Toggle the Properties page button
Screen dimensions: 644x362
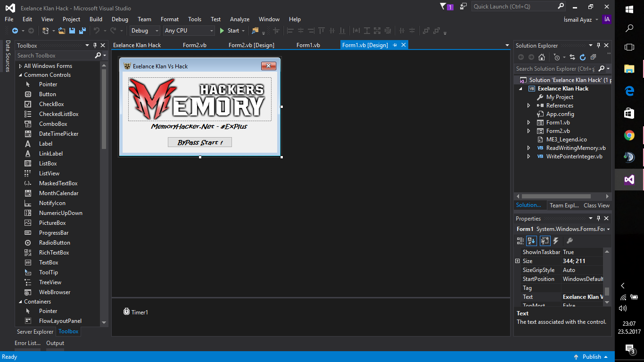click(x=545, y=241)
